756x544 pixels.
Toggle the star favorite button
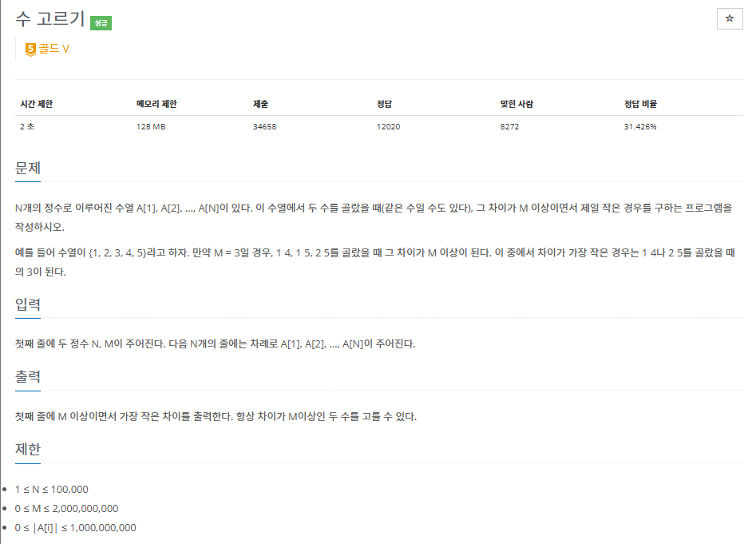[x=730, y=19]
